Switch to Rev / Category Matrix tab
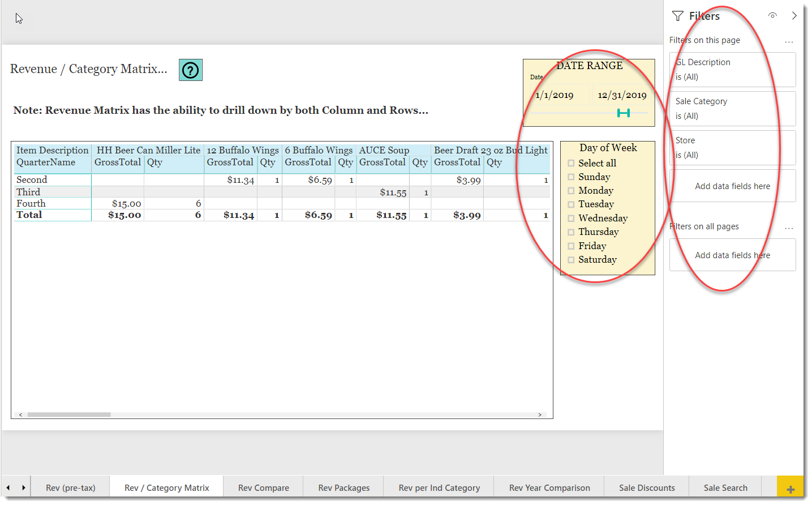This screenshot has width=812, height=505. point(166,487)
